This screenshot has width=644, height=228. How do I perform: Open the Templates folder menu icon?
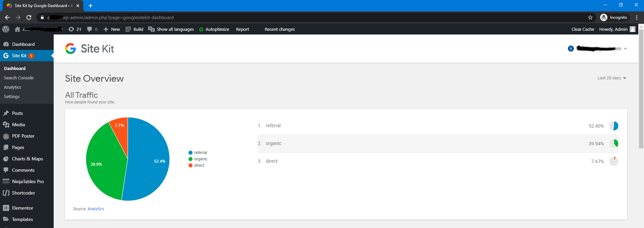[6, 219]
